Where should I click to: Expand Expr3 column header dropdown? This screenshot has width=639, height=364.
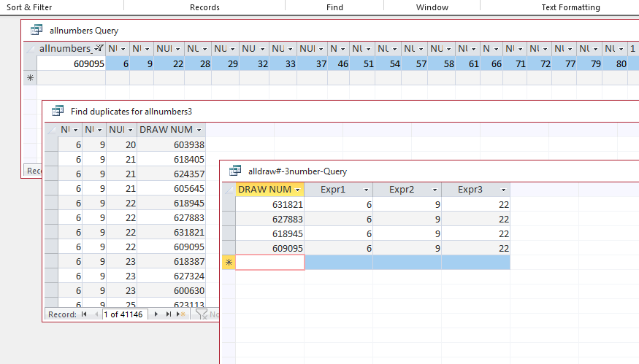tap(502, 190)
